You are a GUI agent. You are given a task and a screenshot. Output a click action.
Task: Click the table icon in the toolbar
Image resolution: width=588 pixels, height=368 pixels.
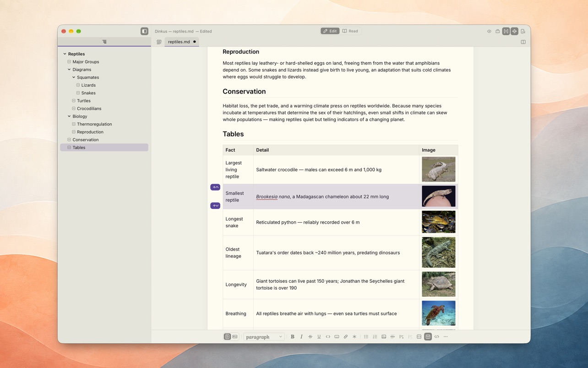pos(428,337)
